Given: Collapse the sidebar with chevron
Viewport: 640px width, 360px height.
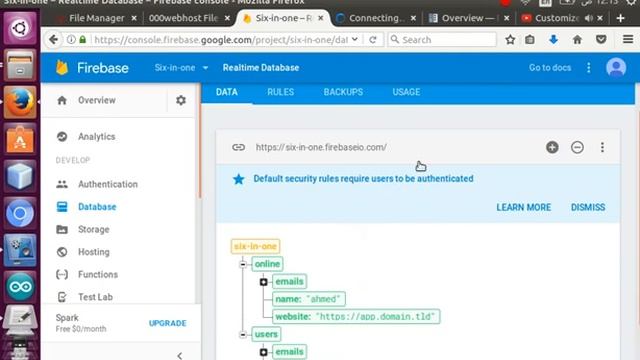Looking at the screenshot, I should click(180, 356).
